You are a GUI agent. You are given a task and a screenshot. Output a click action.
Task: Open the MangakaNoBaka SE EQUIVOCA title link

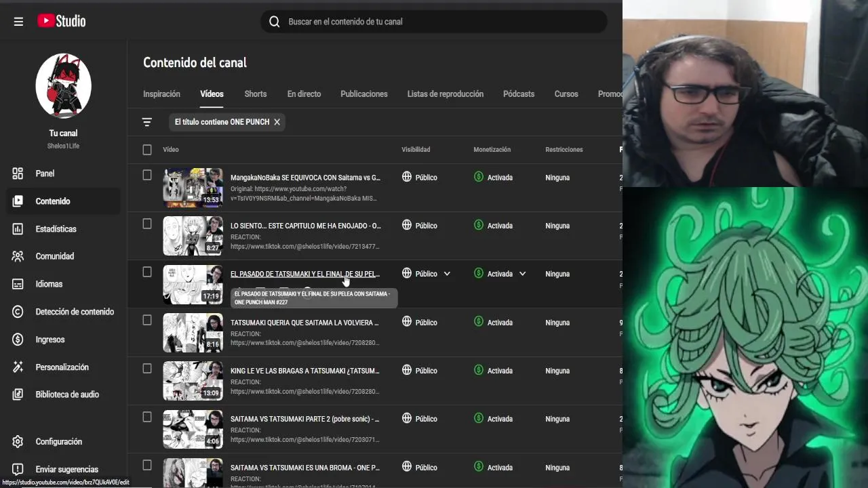[305, 178]
